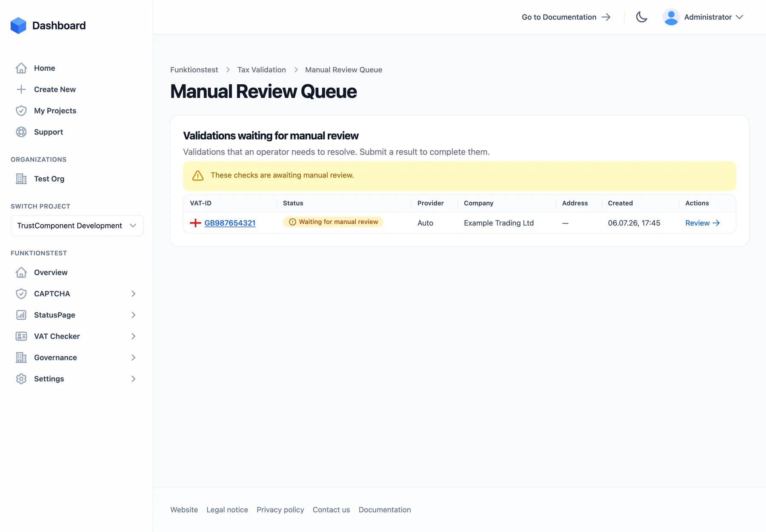Open the Administrator menu chevron
Screen dimensions: 766x532
[740, 17]
